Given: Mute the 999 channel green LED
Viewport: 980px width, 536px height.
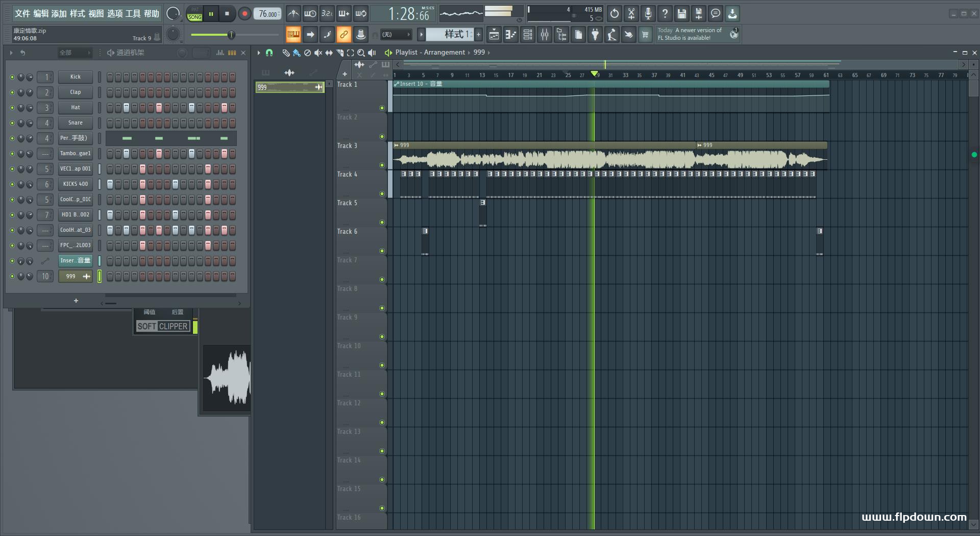Looking at the screenshot, I should [12, 276].
